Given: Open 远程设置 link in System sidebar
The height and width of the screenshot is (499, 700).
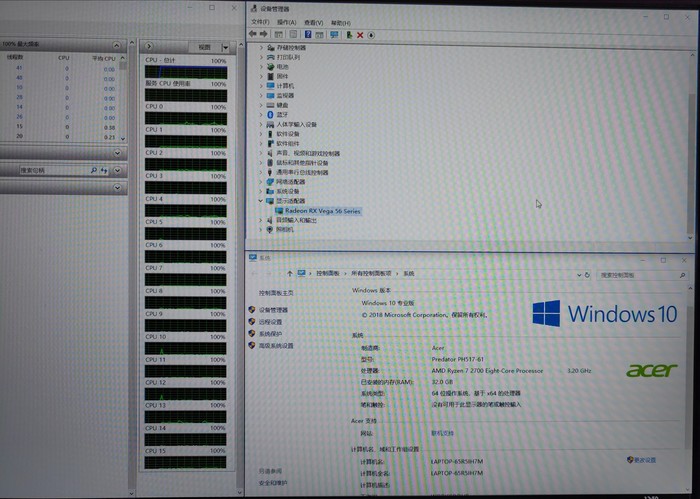Looking at the screenshot, I should [x=271, y=322].
